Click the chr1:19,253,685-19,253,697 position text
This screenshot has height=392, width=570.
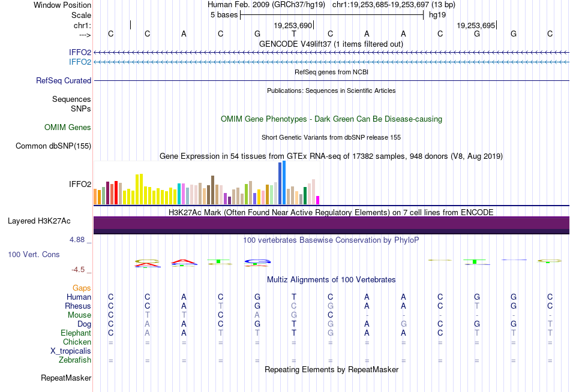(x=380, y=5)
